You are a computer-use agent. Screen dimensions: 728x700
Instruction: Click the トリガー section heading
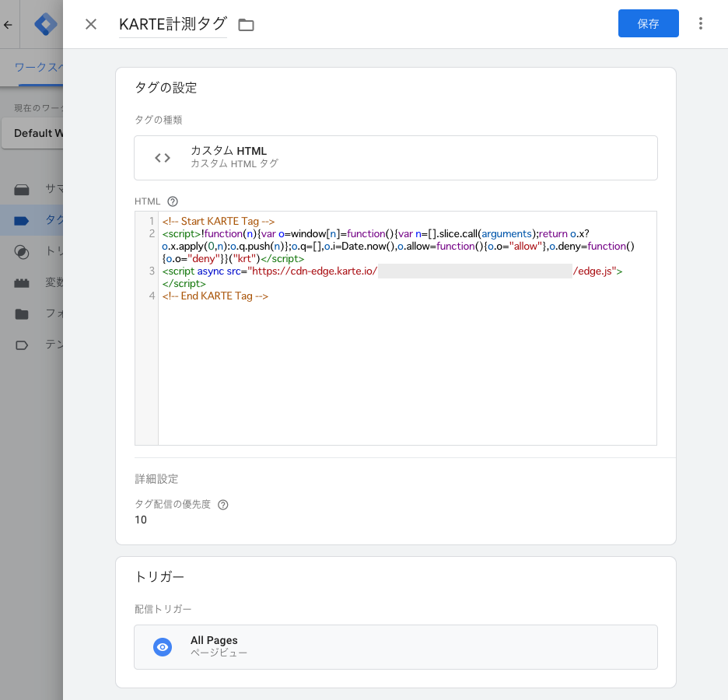click(x=159, y=576)
